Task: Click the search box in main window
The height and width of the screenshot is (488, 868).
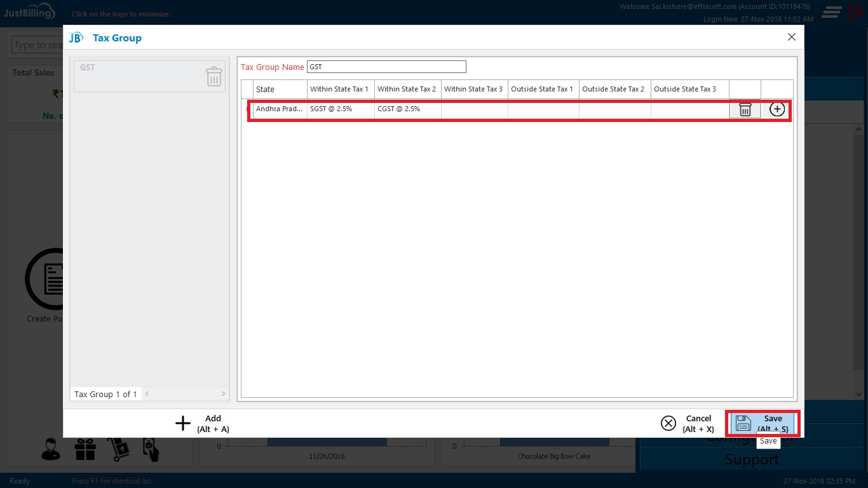Action: click(x=37, y=45)
